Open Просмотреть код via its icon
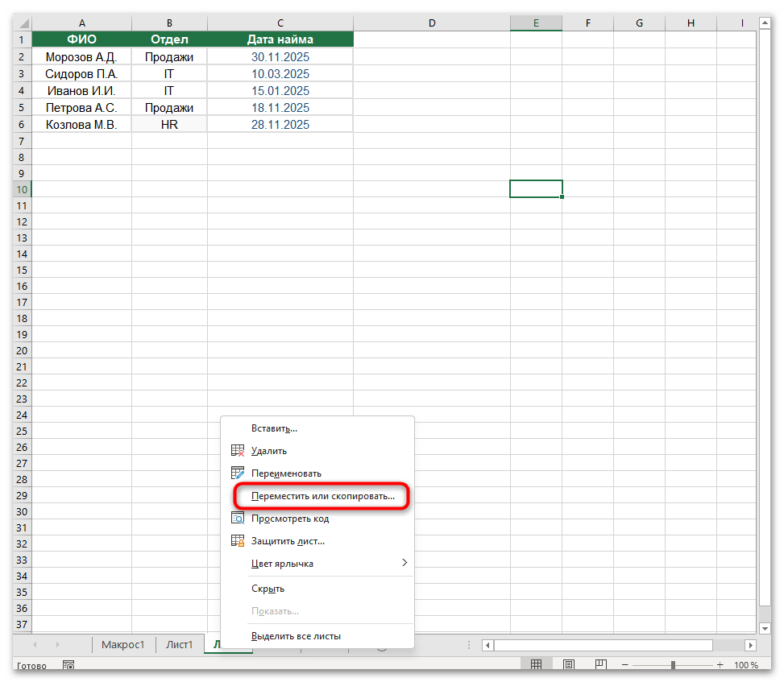 click(x=237, y=518)
